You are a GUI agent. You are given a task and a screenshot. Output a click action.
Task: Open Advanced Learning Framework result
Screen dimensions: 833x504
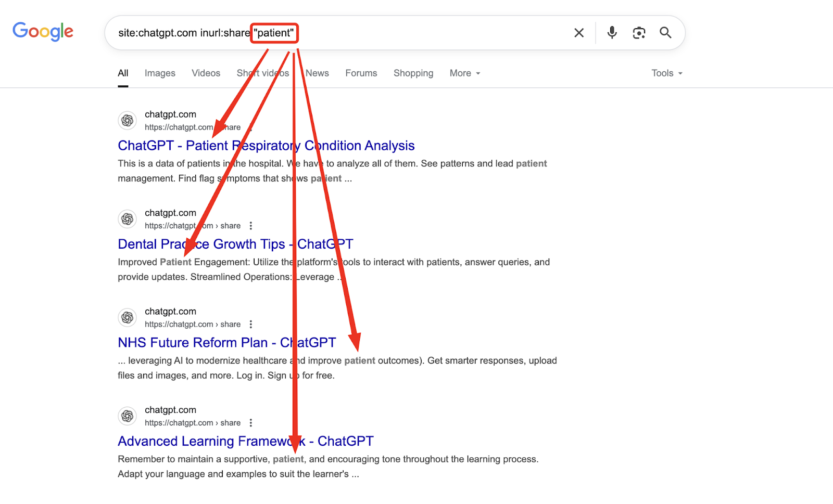[x=246, y=441]
